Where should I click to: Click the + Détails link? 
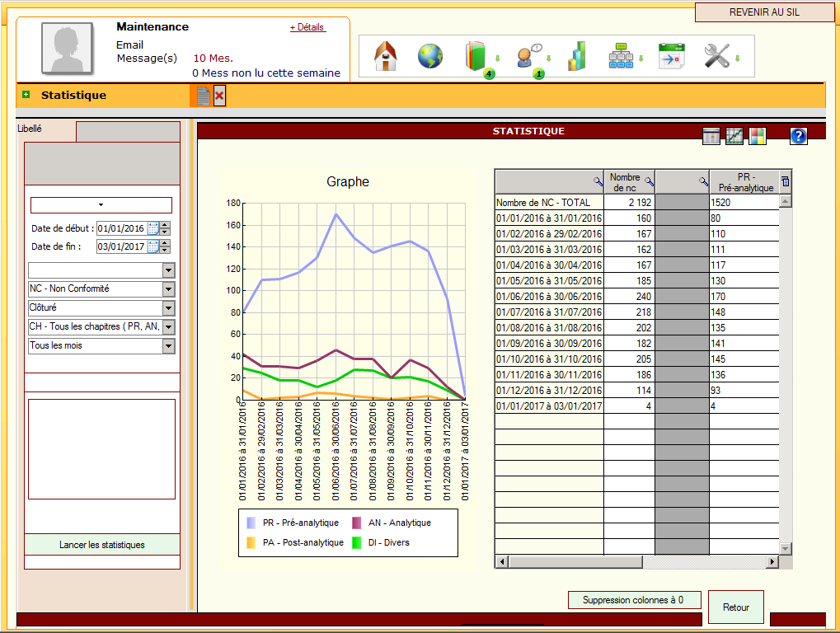coord(307,27)
